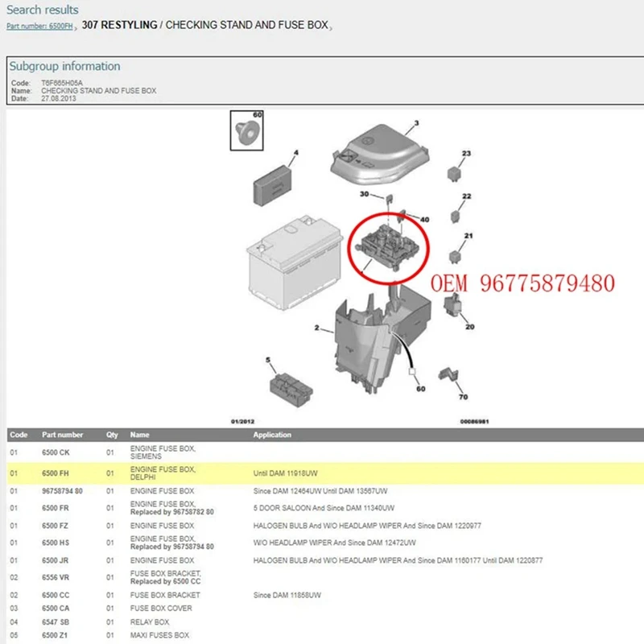Click relay part 21 in the diagram
Screen dimensions: 644x644
tap(455, 256)
